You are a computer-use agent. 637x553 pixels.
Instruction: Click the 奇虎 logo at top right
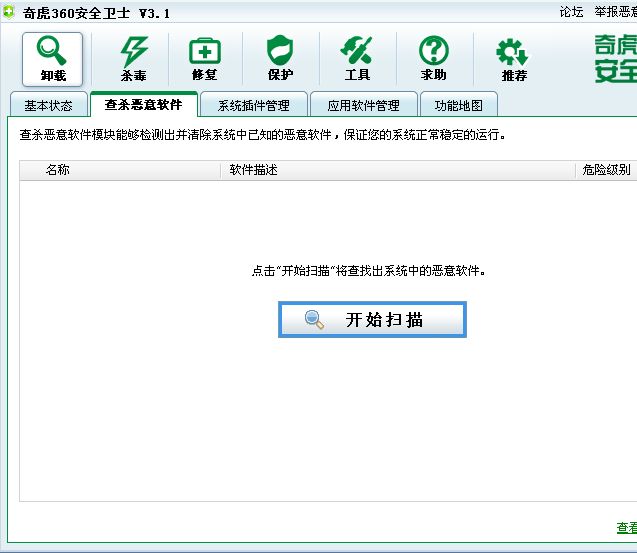point(614,58)
